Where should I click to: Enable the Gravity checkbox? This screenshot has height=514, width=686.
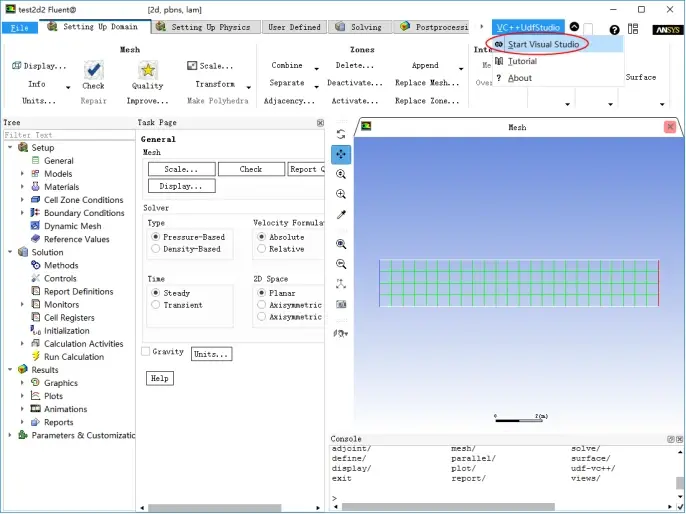146,351
